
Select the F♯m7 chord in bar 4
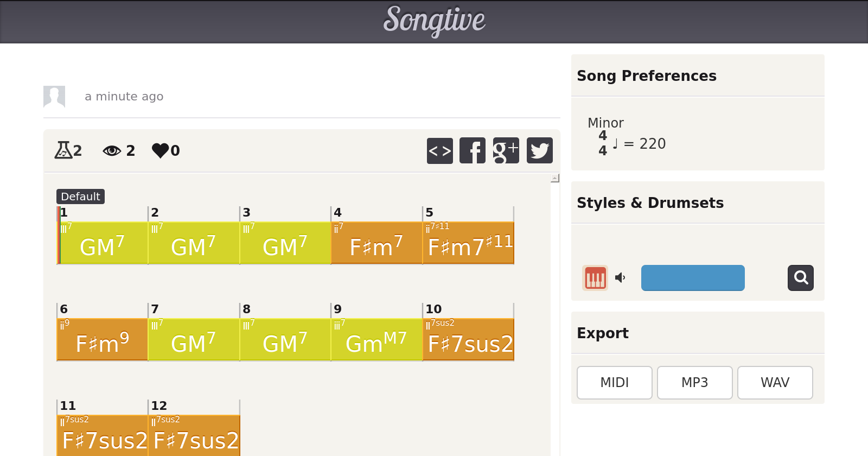pos(376,243)
